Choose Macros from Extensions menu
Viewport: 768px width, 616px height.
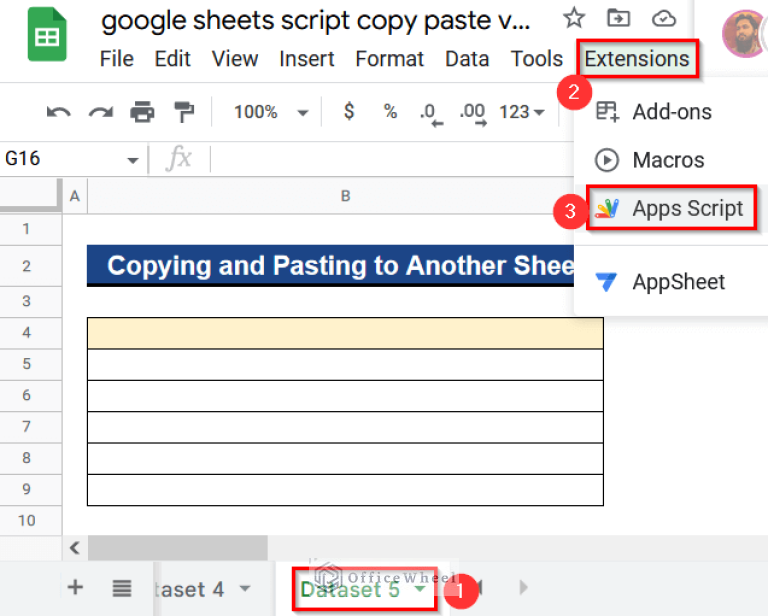coord(671,160)
